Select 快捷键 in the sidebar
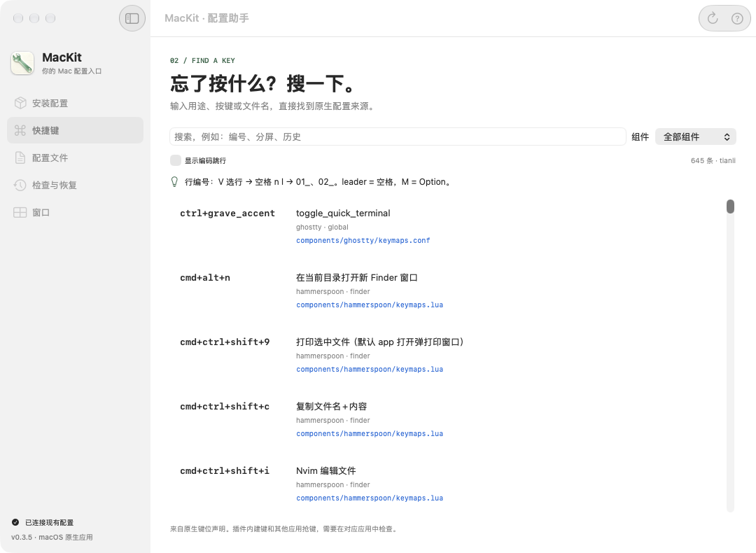The width and height of the screenshot is (756, 553). (75, 130)
